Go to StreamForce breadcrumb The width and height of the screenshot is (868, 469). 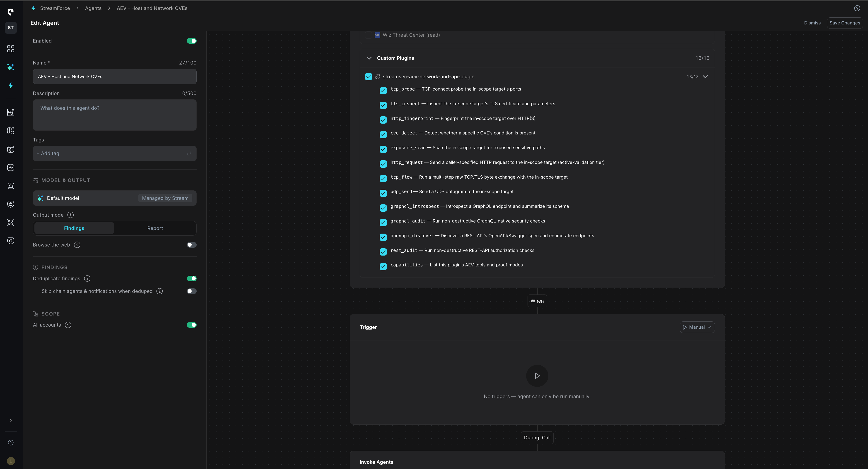point(55,8)
